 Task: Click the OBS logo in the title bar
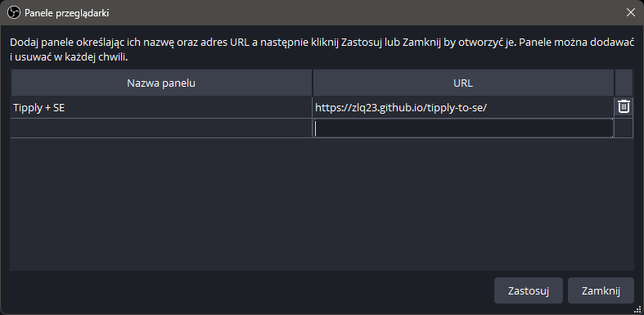[14, 13]
